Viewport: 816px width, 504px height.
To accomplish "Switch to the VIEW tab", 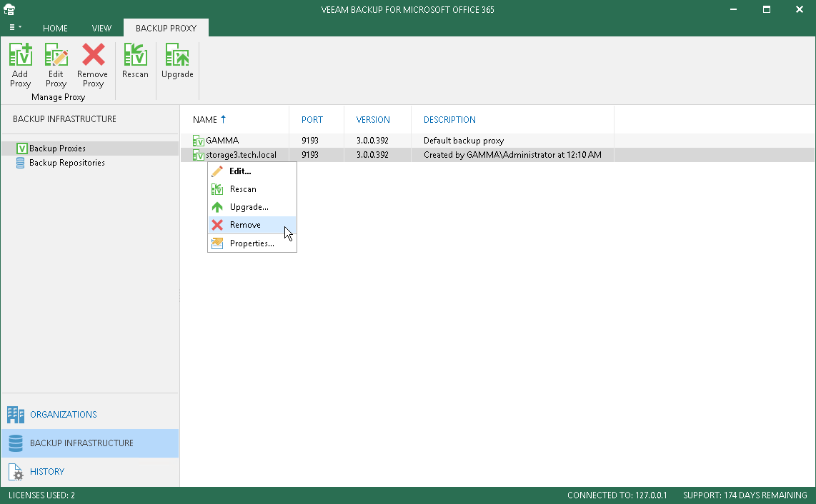I will click(x=101, y=28).
